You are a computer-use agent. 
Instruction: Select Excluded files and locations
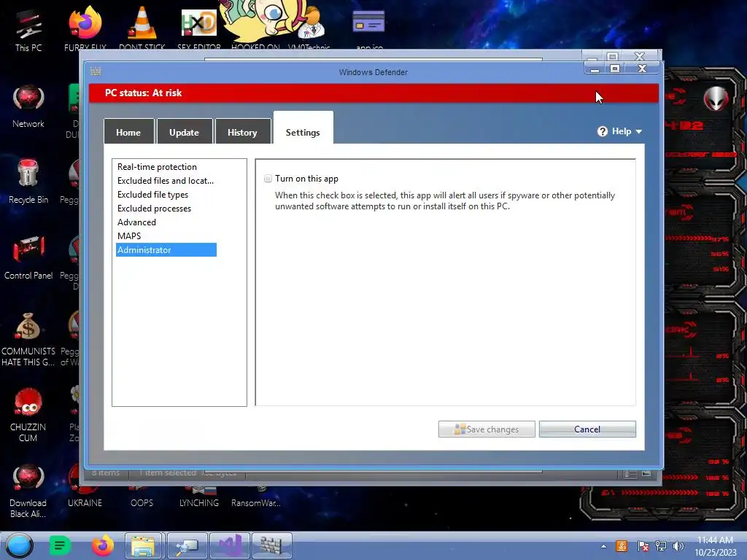pyautogui.click(x=166, y=181)
